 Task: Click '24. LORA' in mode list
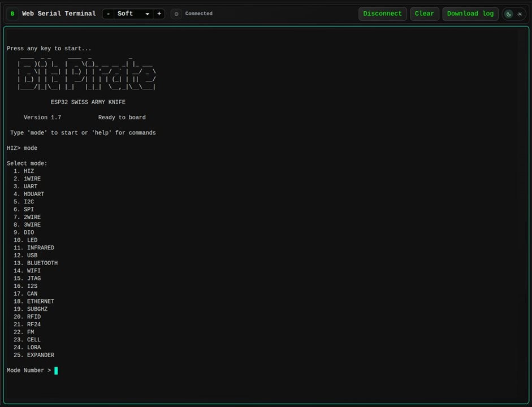coord(27,347)
